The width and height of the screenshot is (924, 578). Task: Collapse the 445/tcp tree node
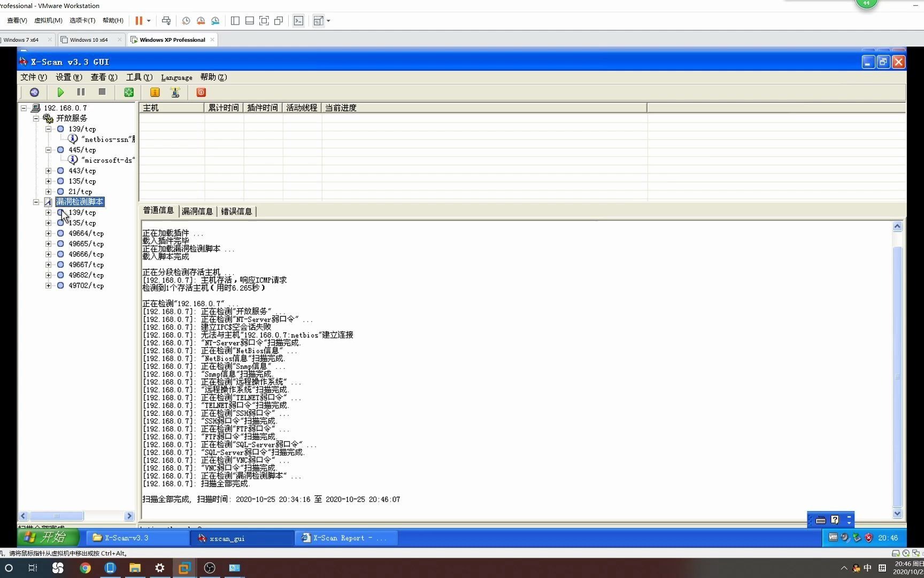(48, 150)
